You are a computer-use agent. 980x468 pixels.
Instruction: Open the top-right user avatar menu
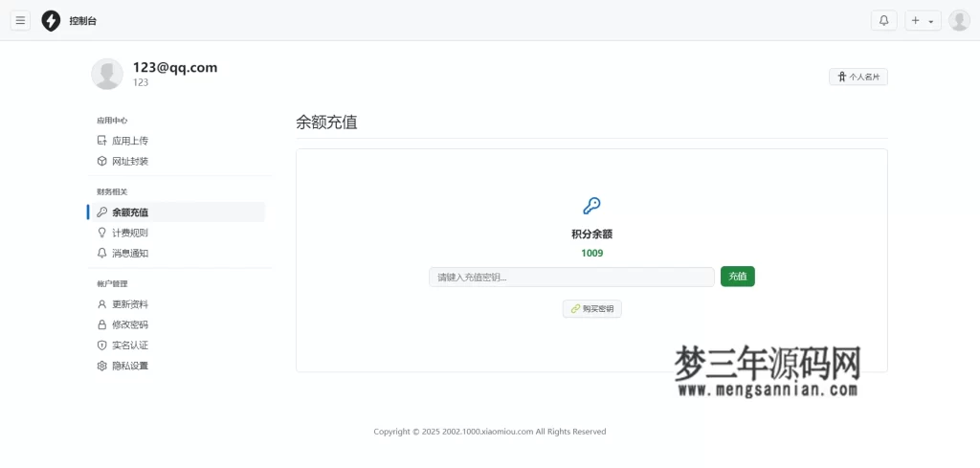(x=959, y=21)
